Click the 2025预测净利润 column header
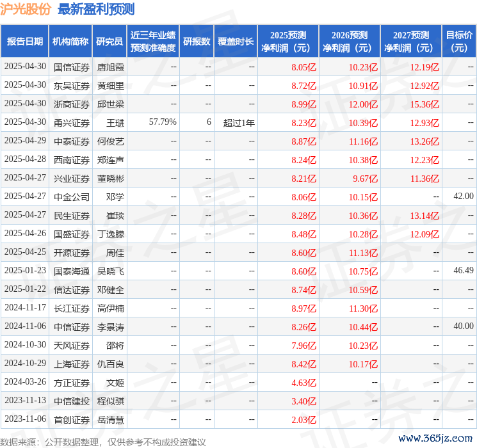 coord(288,42)
